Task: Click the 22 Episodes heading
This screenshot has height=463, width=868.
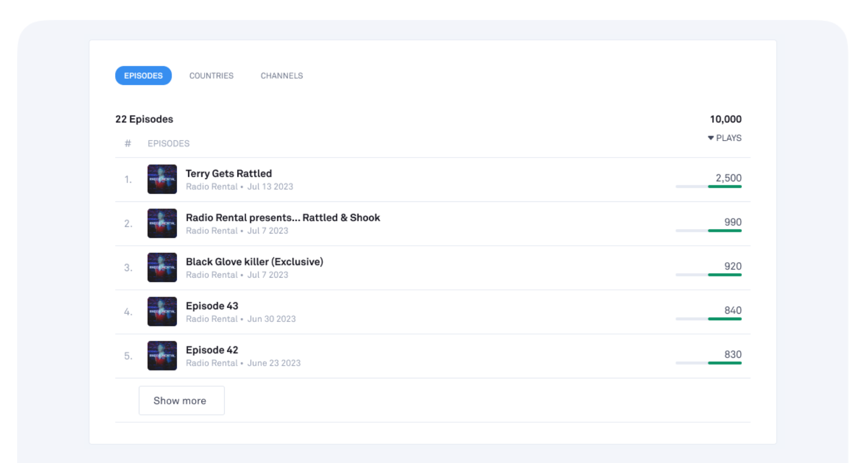Action: coord(144,119)
